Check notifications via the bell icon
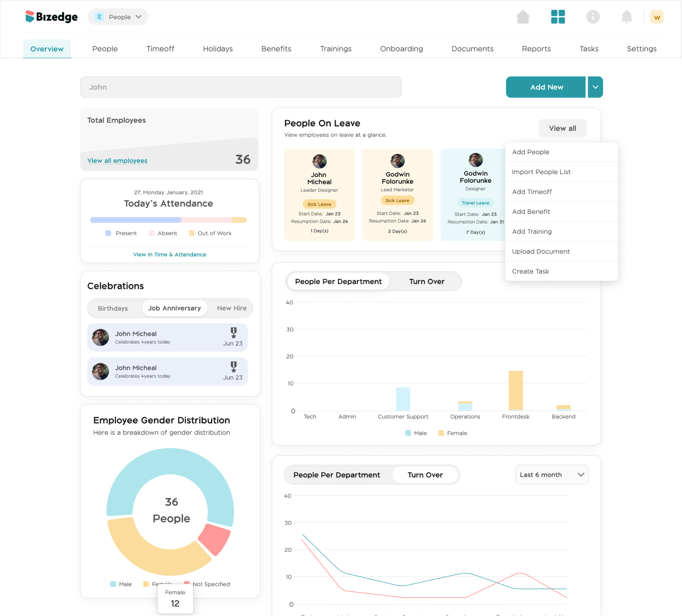Image resolution: width=682 pixels, height=616 pixels. click(627, 17)
